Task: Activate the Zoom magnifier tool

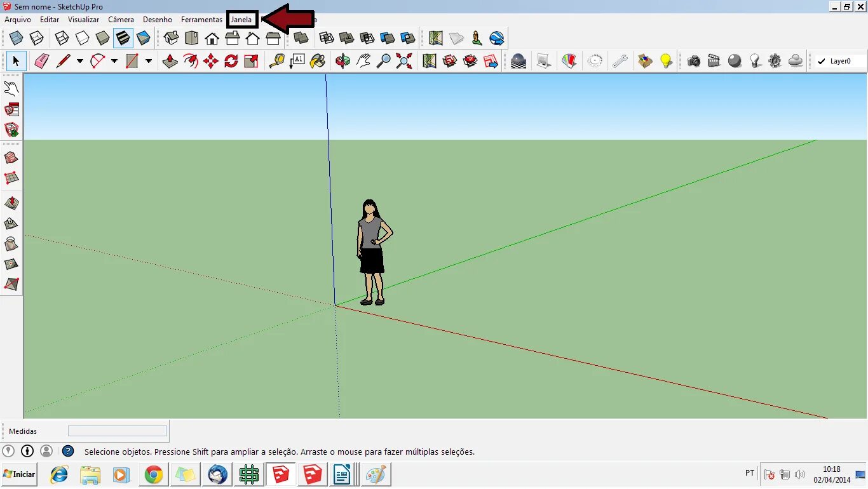Action: 383,61
